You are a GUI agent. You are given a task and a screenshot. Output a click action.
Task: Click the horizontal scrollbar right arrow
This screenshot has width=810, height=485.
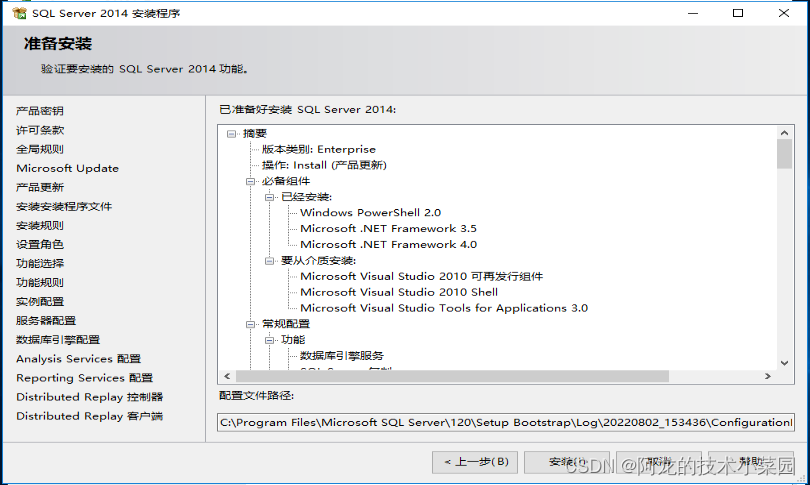[x=768, y=377]
